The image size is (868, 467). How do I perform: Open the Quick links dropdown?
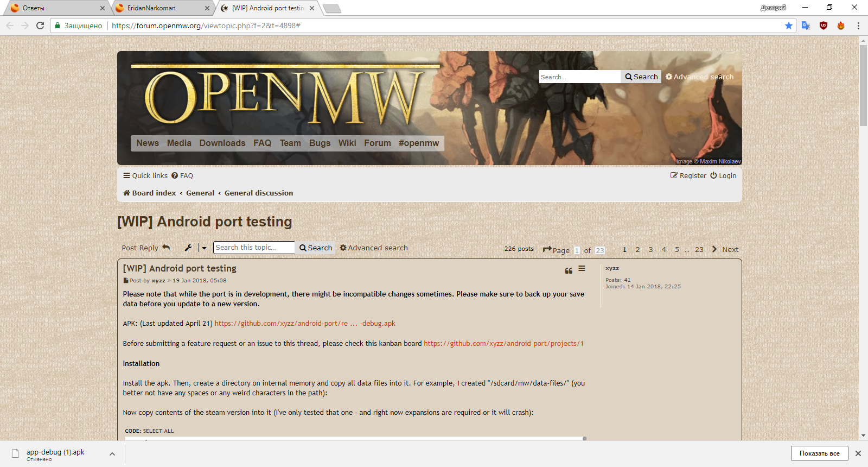[x=145, y=175]
